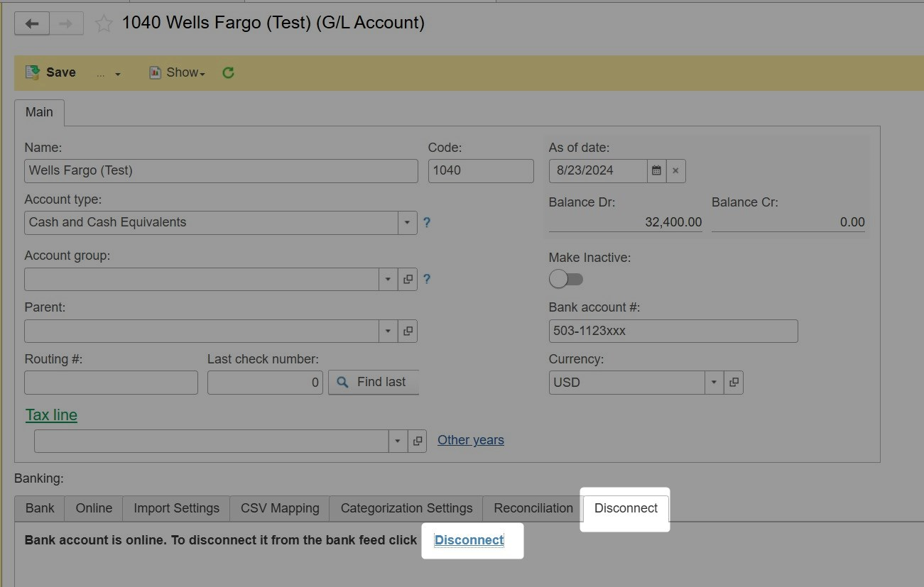924x587 pixels.
Task: Go back with the left arrow button
Action: pyautogui.click(x=31, y=23)
